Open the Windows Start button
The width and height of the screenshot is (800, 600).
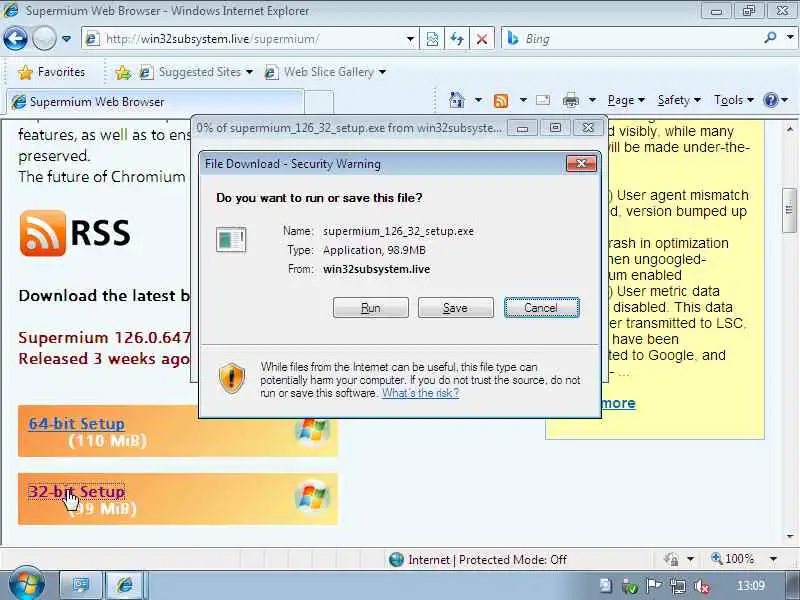(x=26, y=583)
